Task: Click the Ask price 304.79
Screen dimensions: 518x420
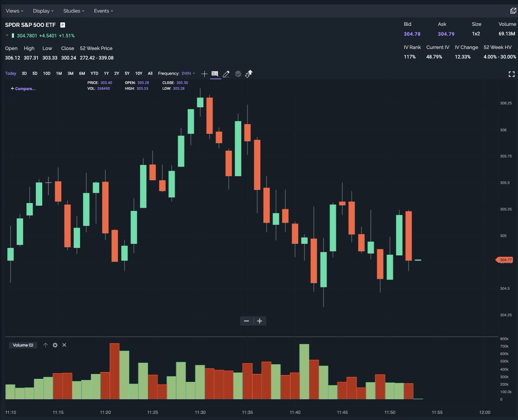Action: pos(446,34)
